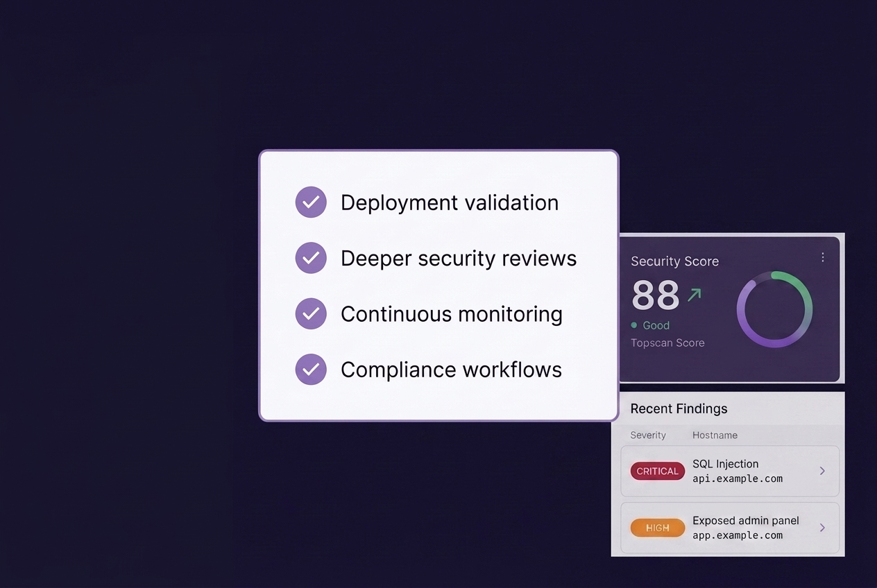This screenshot has width=877, height=588.
Task: Click the Severity column header
Action: [x=648, y=435]
